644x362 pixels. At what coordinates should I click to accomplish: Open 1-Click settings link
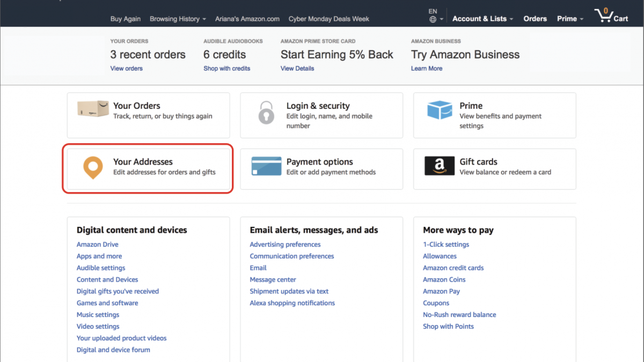coord(446,245)
